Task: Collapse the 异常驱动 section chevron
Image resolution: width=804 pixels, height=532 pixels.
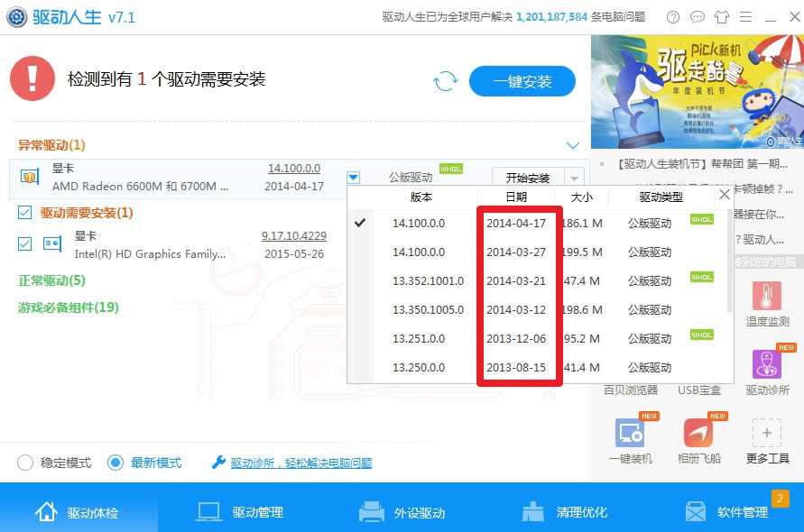Action: point(573,145)
